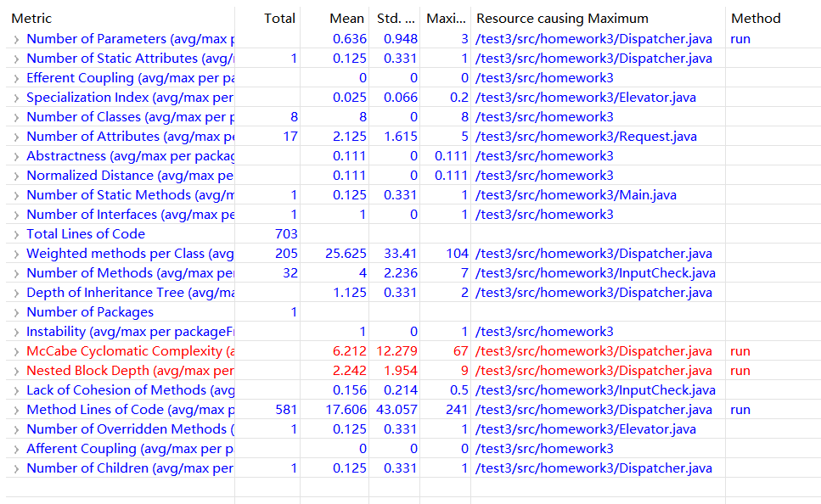This screenshot has height=504, width=821.
Task: Click the total value 205
Action: 286,254
